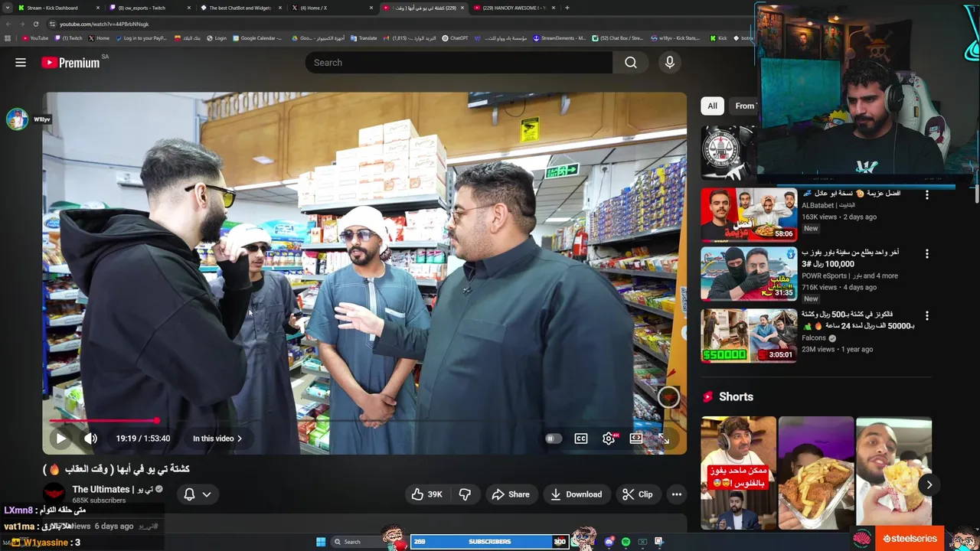The height and width of the screenshot is (551, 980).
Task: Open options menu for ALBatabet video
Action: (x=927, y=195)
